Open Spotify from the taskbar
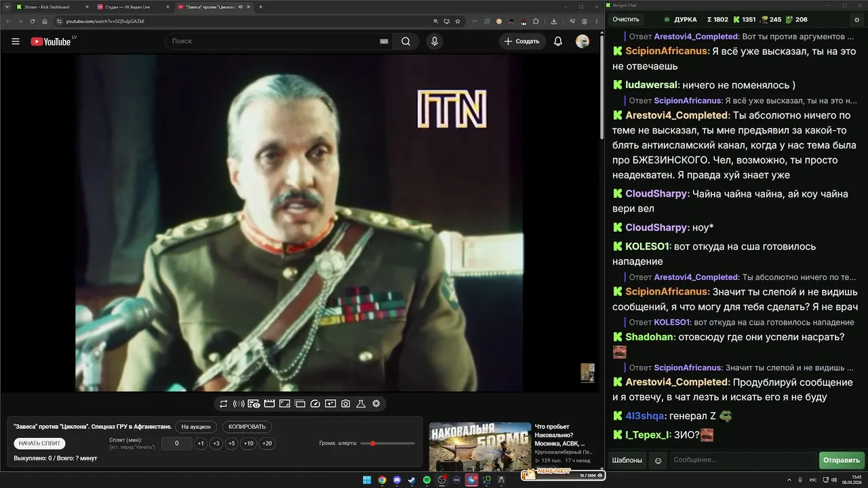 coord(427,480)
